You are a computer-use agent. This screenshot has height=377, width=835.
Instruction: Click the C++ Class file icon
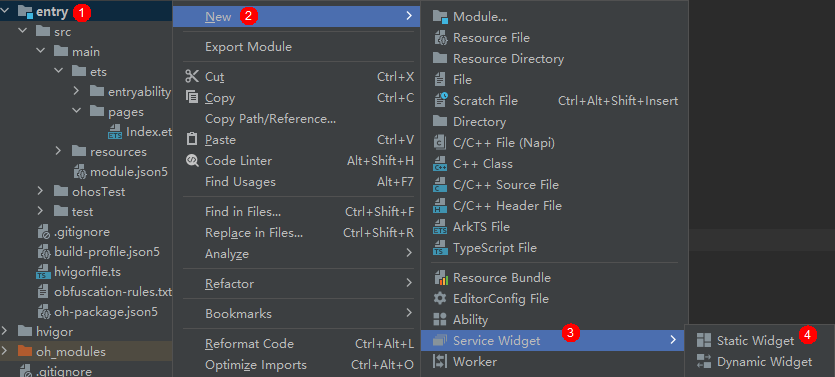coord(440,164)
